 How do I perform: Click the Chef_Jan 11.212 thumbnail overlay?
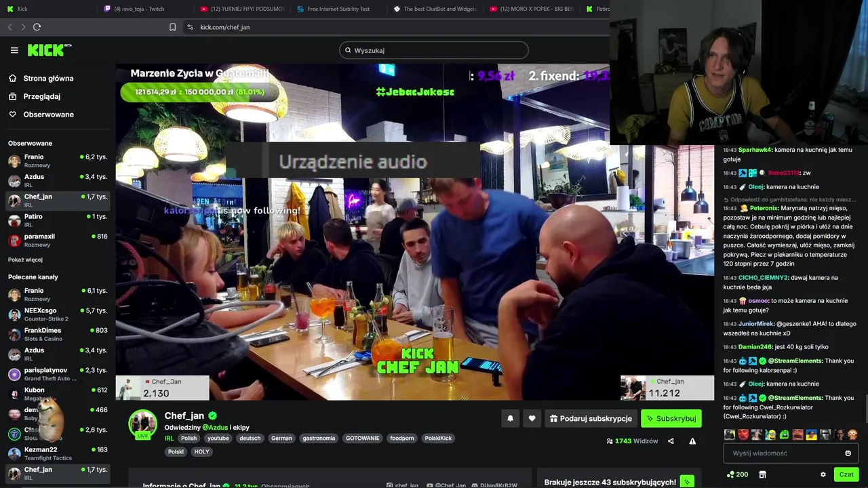[x=667, y=388]
